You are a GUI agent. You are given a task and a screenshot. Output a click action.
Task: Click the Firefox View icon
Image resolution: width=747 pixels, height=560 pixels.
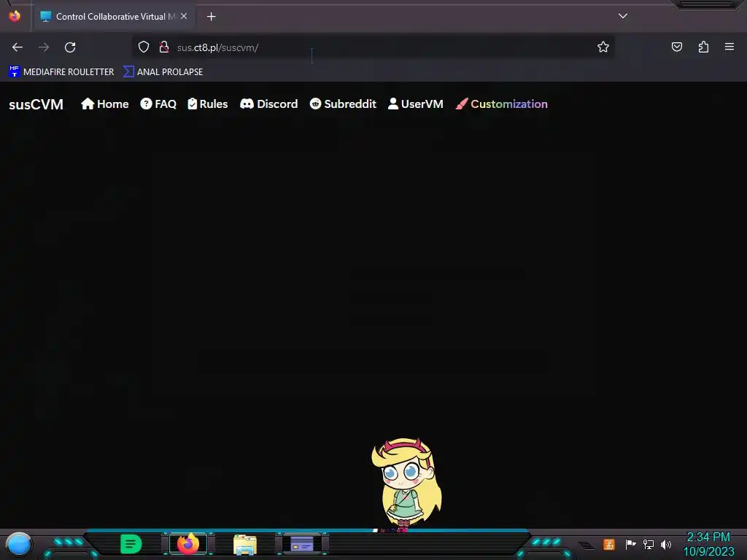click(x=15, y=16)
